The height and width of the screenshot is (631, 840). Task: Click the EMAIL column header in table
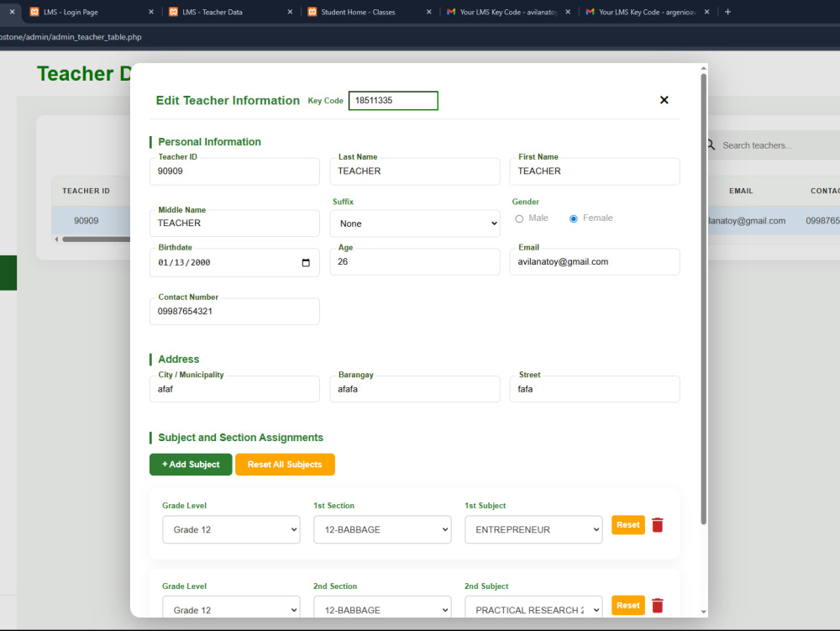tap(741, 191)
